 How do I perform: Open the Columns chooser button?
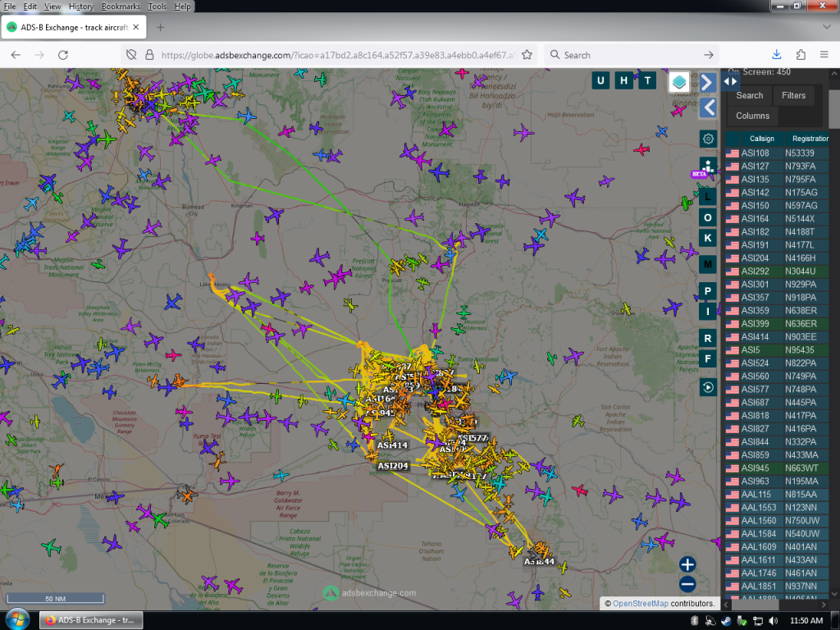(x=752, y=116)
